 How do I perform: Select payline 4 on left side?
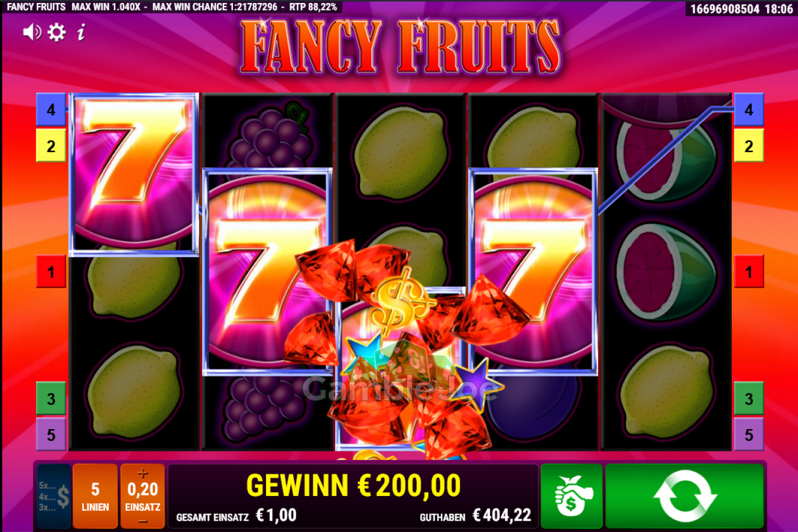click(51, 109)
